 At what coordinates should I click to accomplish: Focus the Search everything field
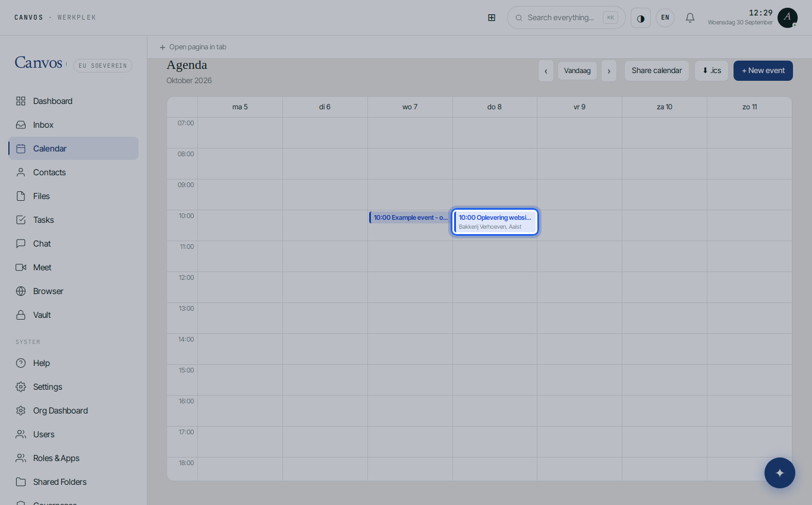click(x=566, y=18)
